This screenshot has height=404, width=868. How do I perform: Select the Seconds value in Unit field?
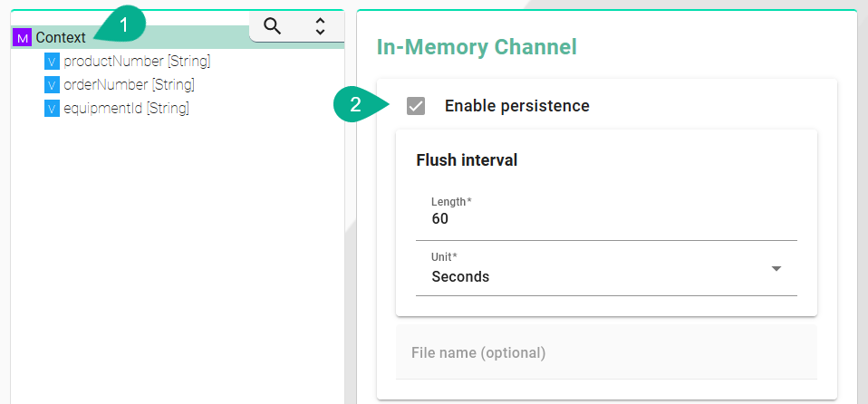(x=460, y=276)
